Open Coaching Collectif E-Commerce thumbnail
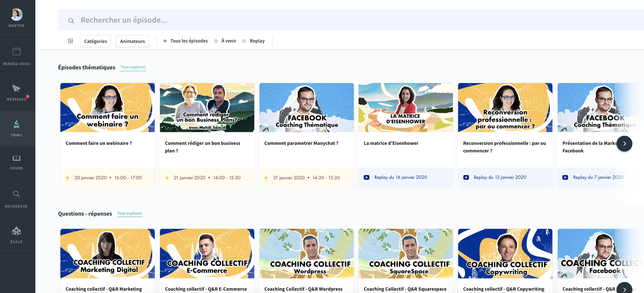Viewport: 644px width, 293px height. pyautogui.click(x=207, y=254)
